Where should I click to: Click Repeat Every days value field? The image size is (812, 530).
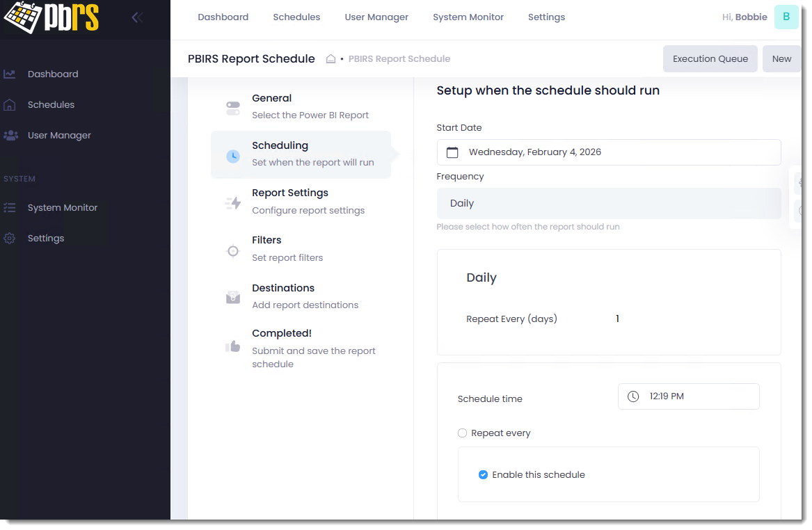pos(618,319)
